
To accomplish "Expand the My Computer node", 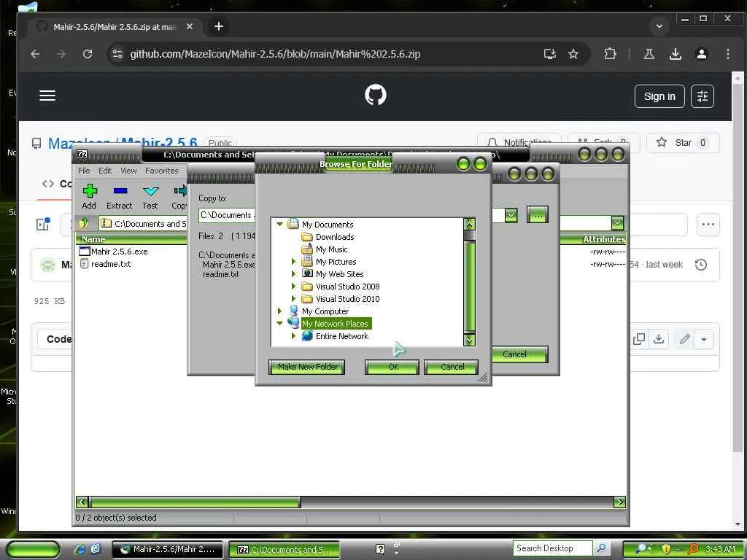I will point(279,311).
